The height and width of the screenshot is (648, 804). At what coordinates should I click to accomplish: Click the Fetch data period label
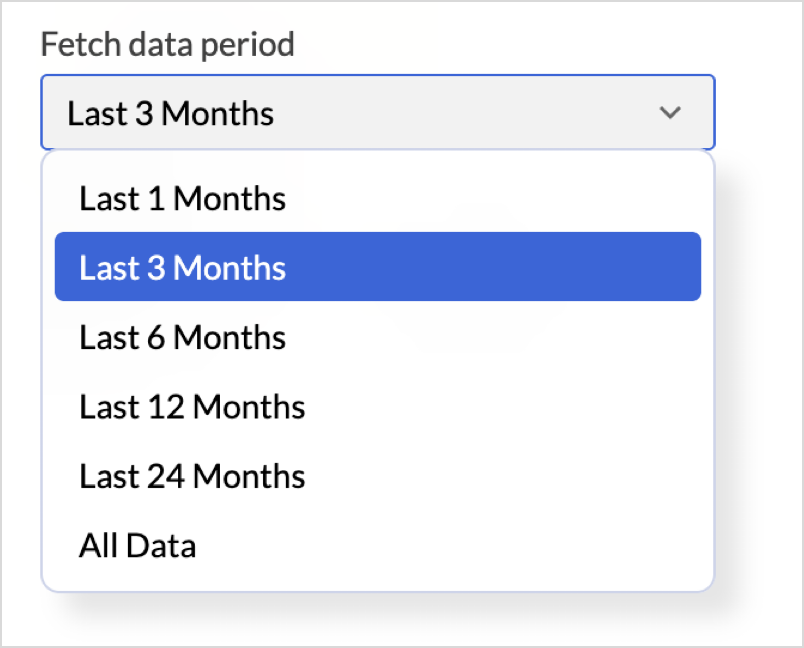[x=167, y=45]
